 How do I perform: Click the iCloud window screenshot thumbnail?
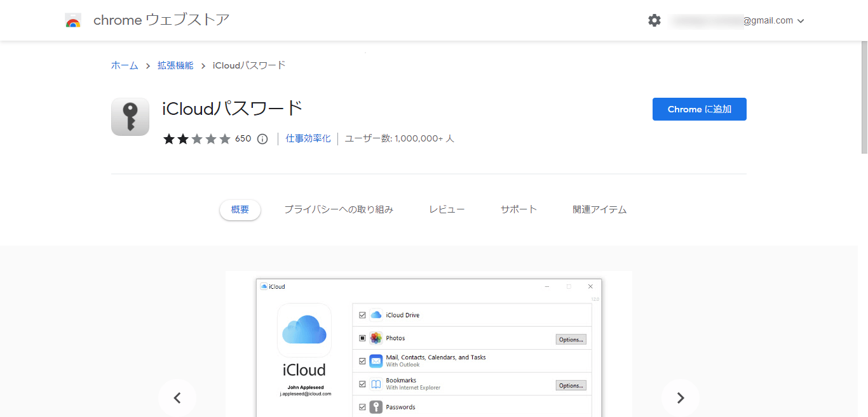[x=429, y=344]
